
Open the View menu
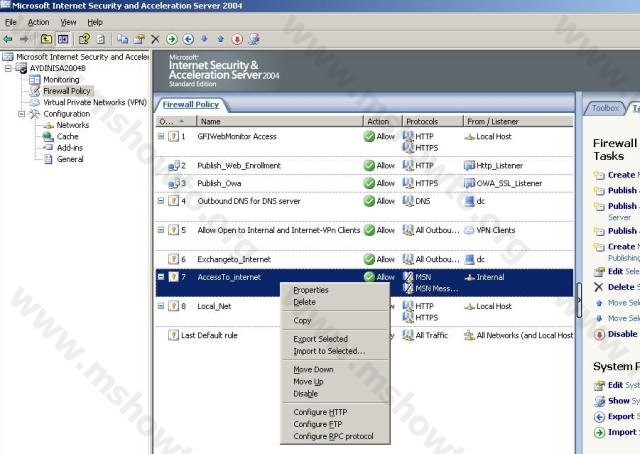coord(68,22)
